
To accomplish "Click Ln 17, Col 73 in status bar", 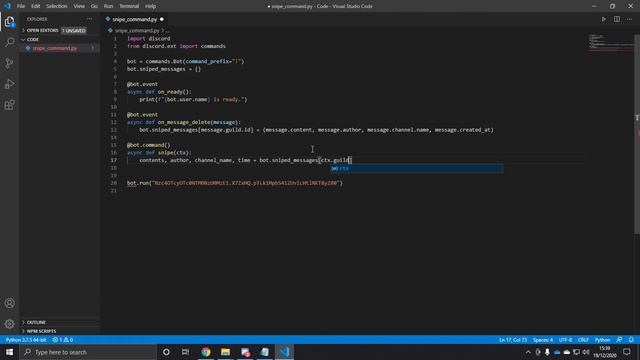I will coord(513,340).
